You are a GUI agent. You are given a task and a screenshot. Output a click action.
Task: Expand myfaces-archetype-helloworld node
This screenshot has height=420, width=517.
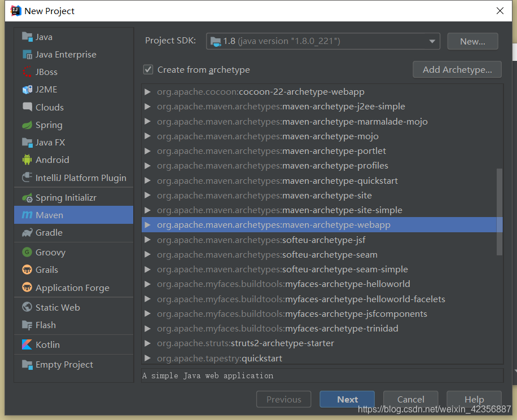point(148,284)
